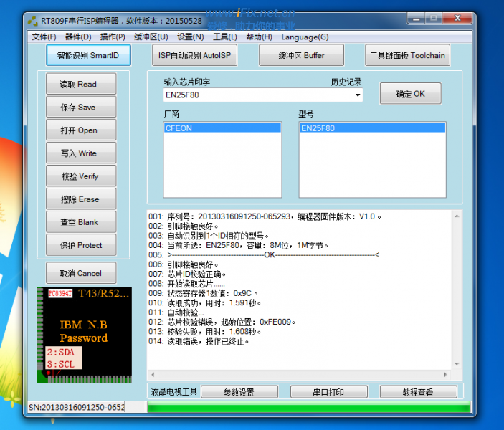The width and height of the screenshot is (504, 430).
Task: Click the green progress bar
Action: coord(309,407)
